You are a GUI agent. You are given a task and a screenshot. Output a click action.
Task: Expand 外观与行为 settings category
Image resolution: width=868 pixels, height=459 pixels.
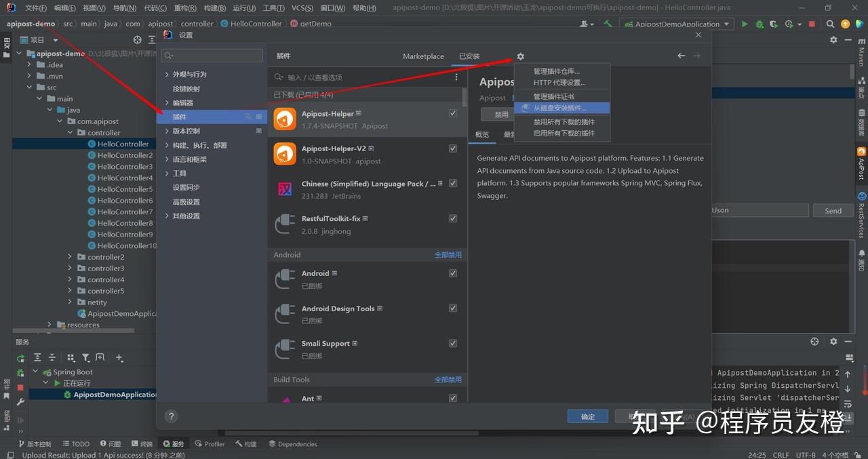coord(167,75)
